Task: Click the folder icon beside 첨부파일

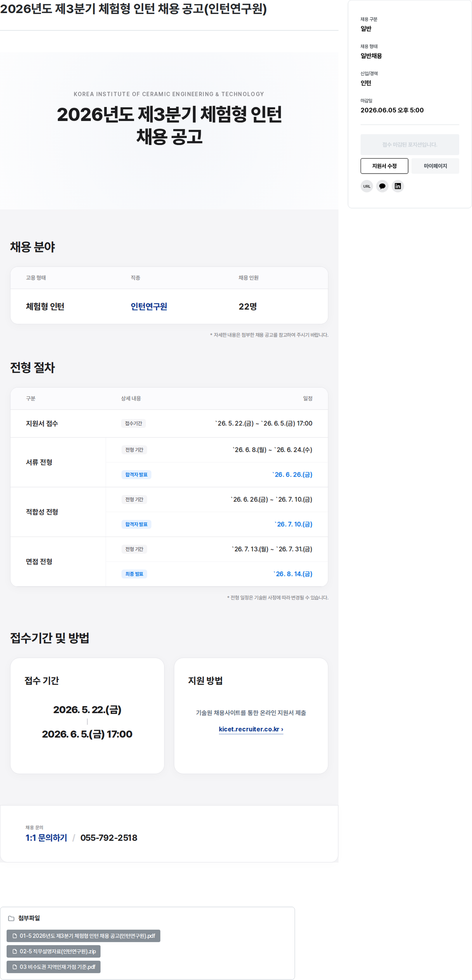Action: click(x=11, y=918)
